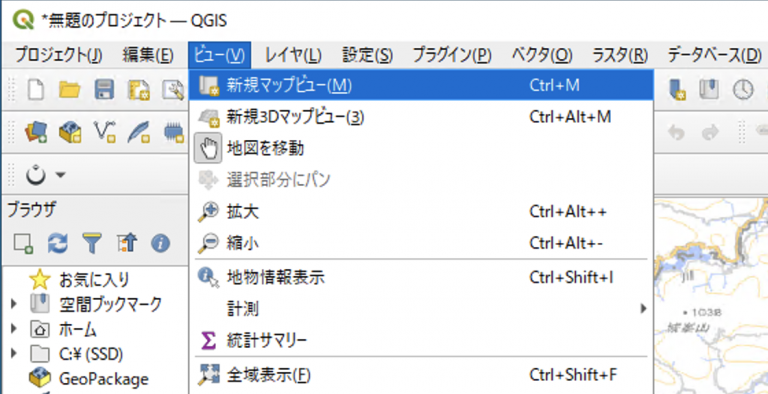Screen dimensions: 768x394
Task: Open the ラスタ(R) menu
Action: [x=620, y=55]
